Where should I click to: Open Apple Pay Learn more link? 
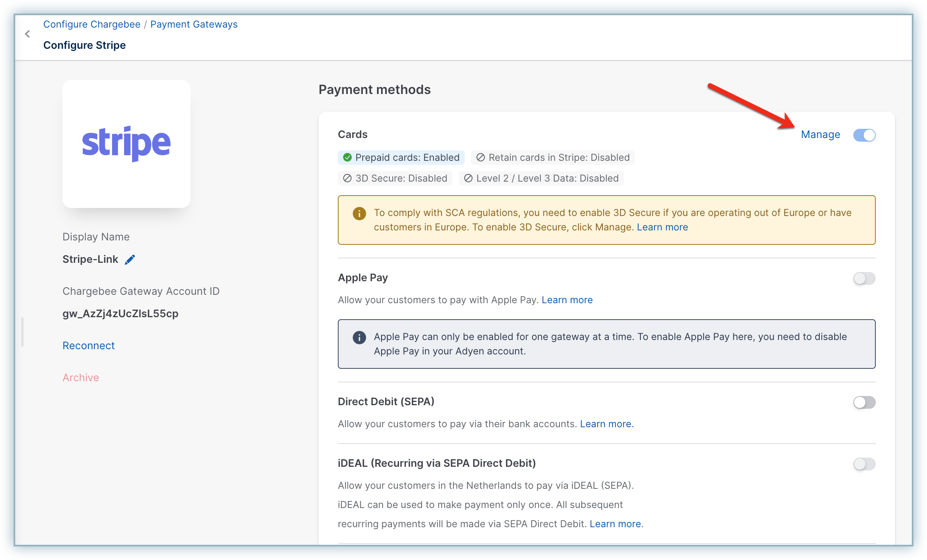click(567, 300)
